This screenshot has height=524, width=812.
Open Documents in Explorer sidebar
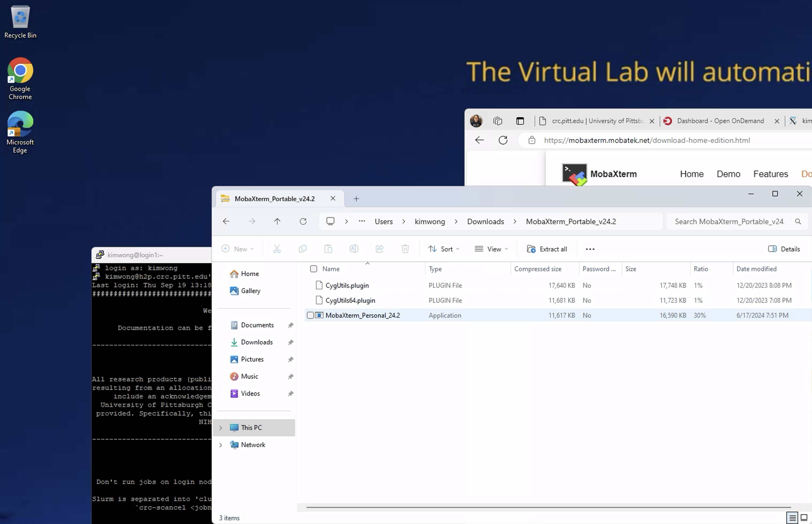(257, 325)
